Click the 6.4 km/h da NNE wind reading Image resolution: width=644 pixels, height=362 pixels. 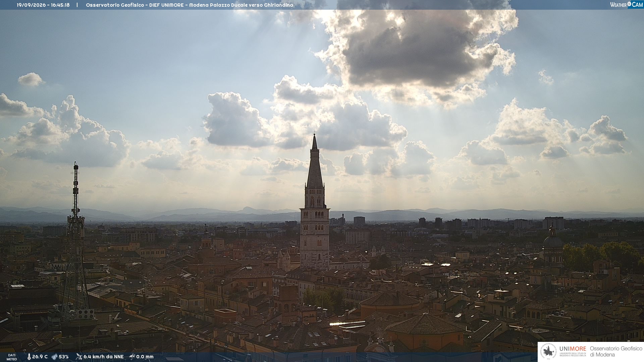point(104,357)
